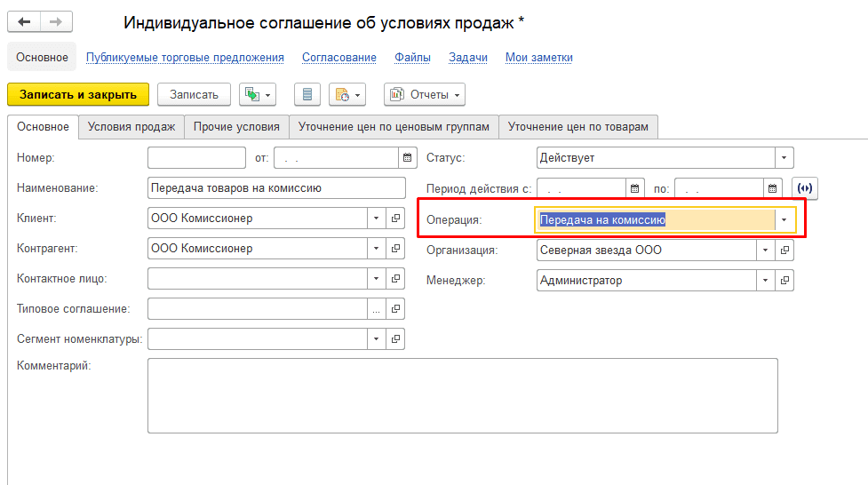Expand the Менеджер dropdown arrow
The image size is (868, 485).
[x=766, y=281]
